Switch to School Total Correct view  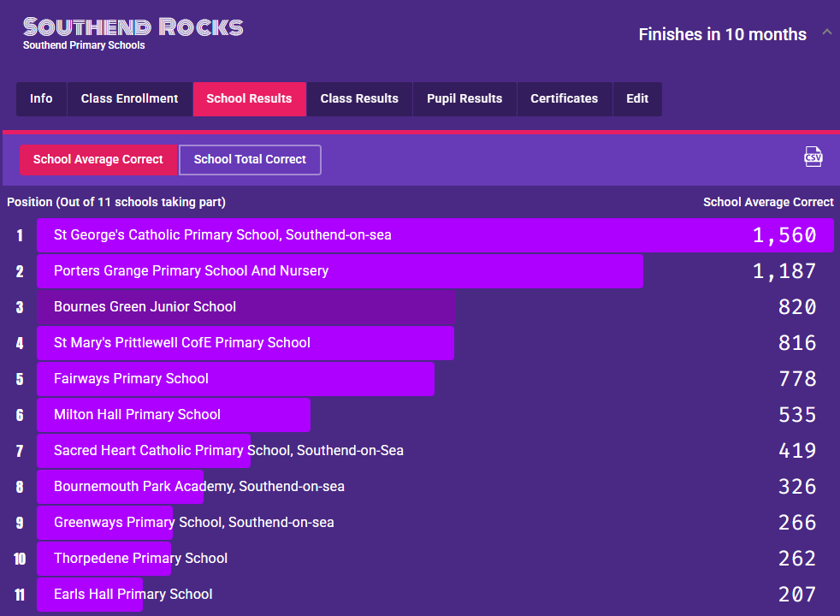pos(250,160)
